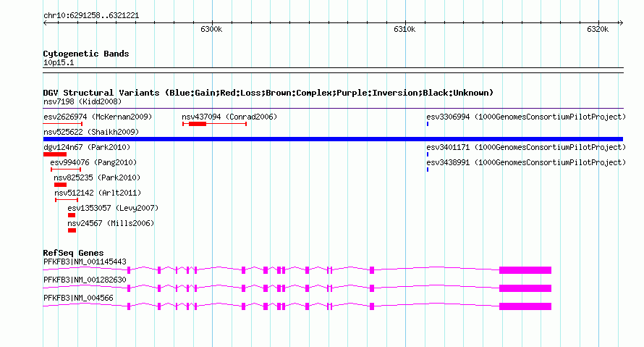Open variant dgv124n67 (Park2010) label
The height and width of the screenshot is (347, 644).
tap(87, 147)
